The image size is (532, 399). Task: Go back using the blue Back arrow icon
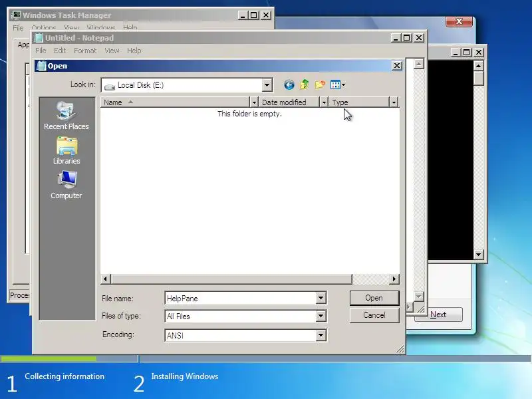pyautogui.click(x=289, y=85)
